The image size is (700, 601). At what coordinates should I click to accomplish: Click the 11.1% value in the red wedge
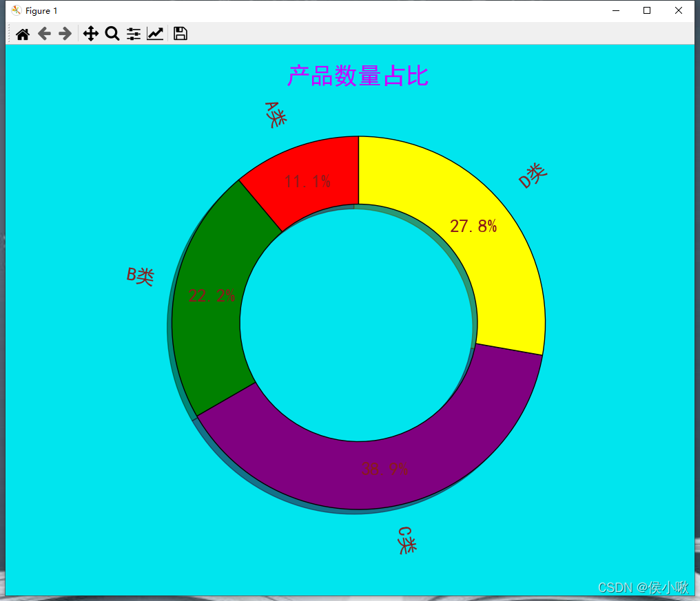click(x=307, y=181)
